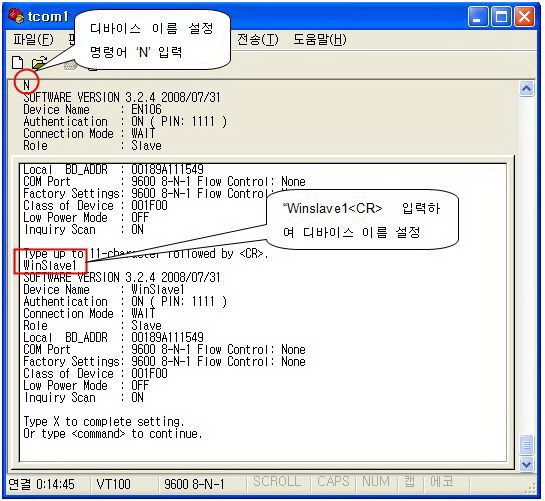Click the Open folder toolbar icon

(x=39, y=63)
